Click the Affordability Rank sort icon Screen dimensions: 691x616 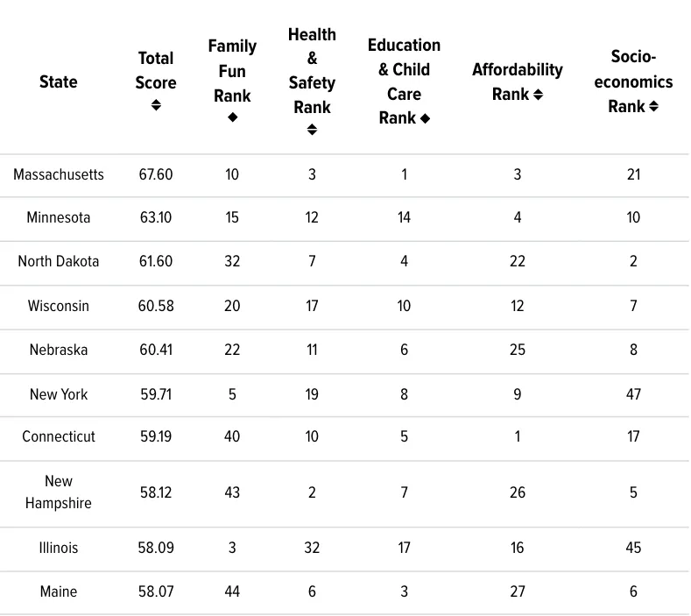point(539,94)
